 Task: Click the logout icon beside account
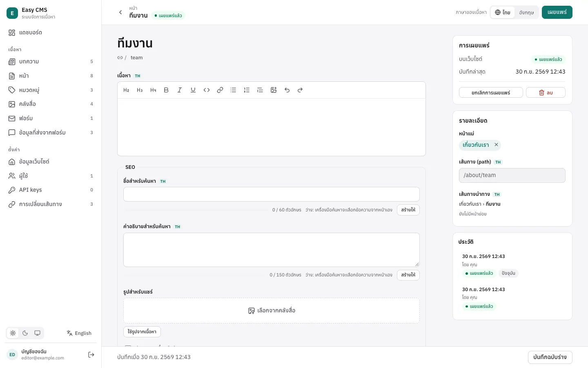91,355
